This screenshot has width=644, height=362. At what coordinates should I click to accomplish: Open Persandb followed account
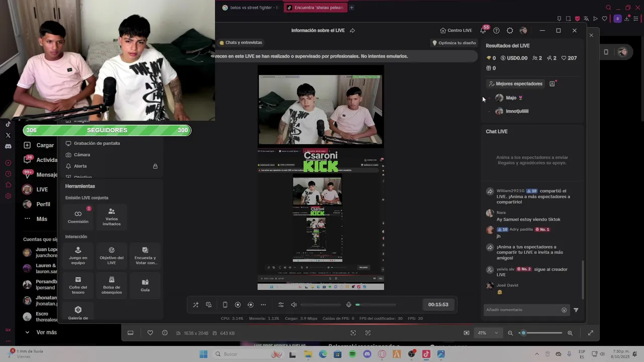pos(40,285)
